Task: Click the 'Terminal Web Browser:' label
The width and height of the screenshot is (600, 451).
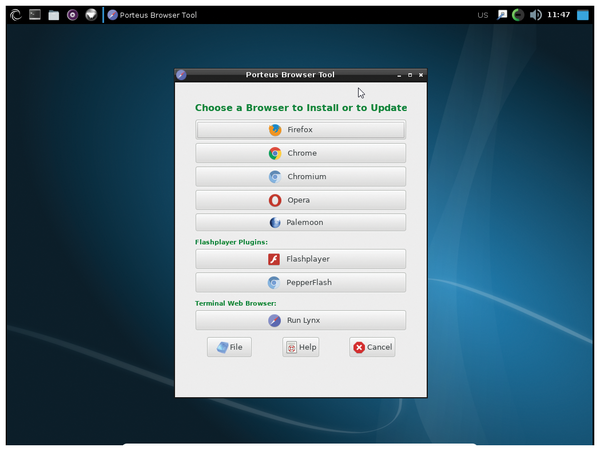Action: (x=235, y=303)
